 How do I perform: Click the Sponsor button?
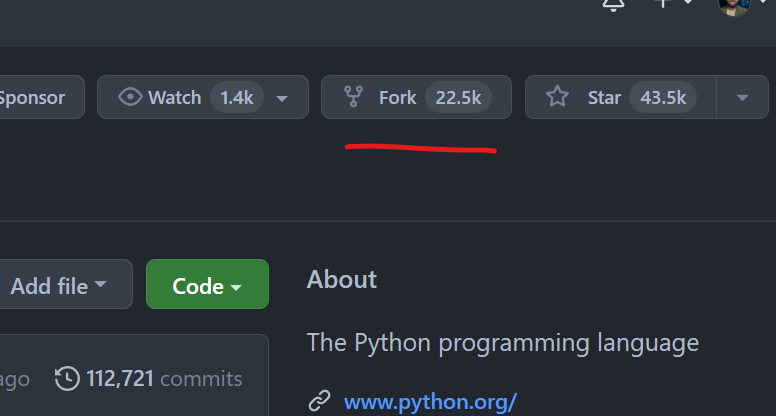point(40,97)
